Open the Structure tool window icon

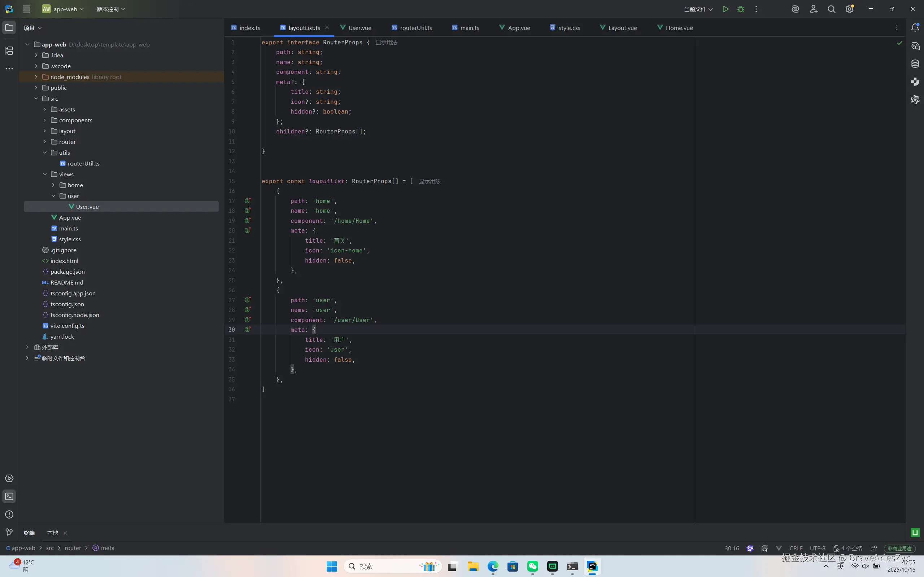click(9, 50)
